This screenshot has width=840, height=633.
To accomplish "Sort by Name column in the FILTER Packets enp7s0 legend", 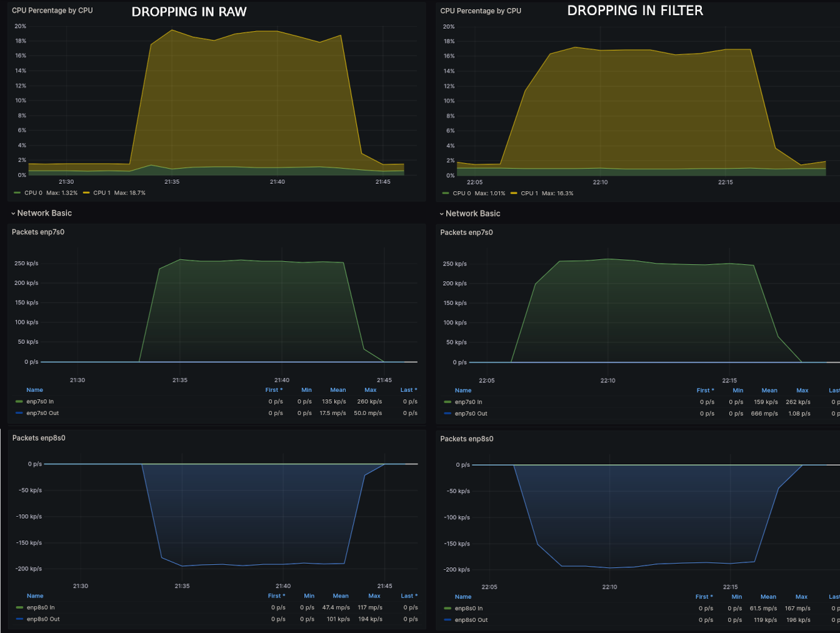I will coord(463,391).
